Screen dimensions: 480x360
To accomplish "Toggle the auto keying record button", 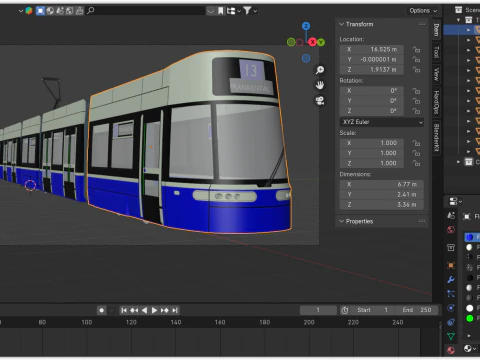I will 102,310.
